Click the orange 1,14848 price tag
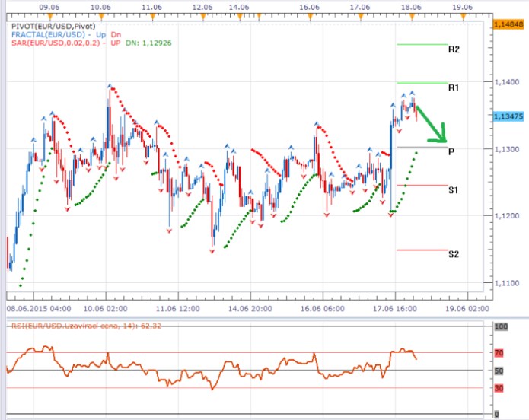 tap(507, 25)
